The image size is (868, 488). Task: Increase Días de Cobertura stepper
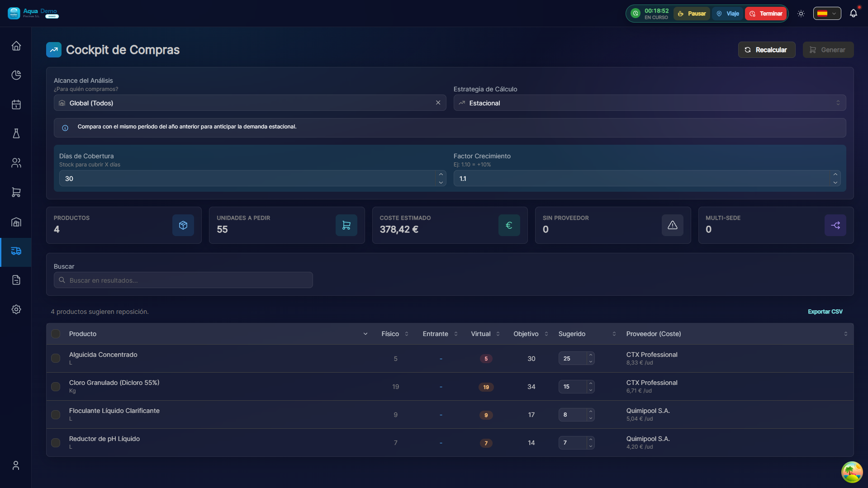pyautogui.click(x=441, y=175)
